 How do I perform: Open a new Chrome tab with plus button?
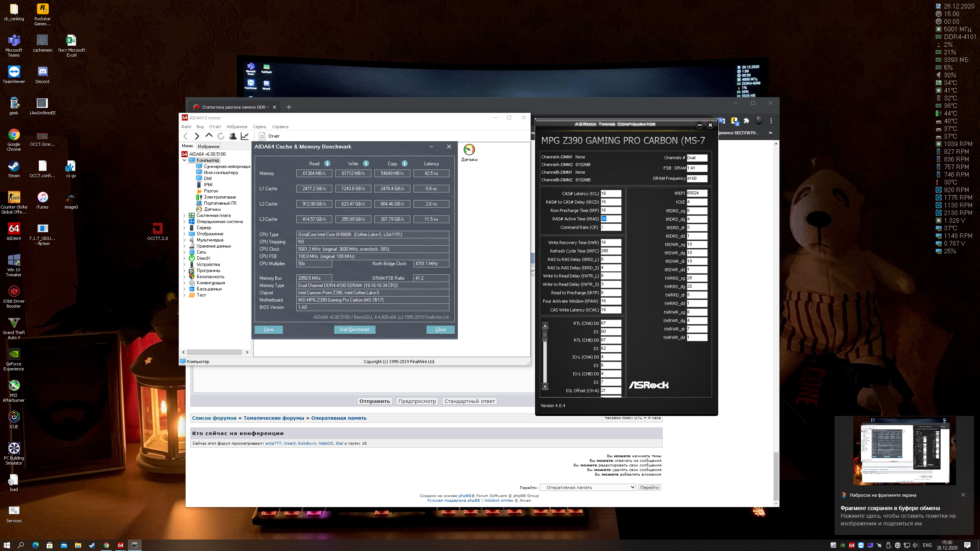point(289,107)
